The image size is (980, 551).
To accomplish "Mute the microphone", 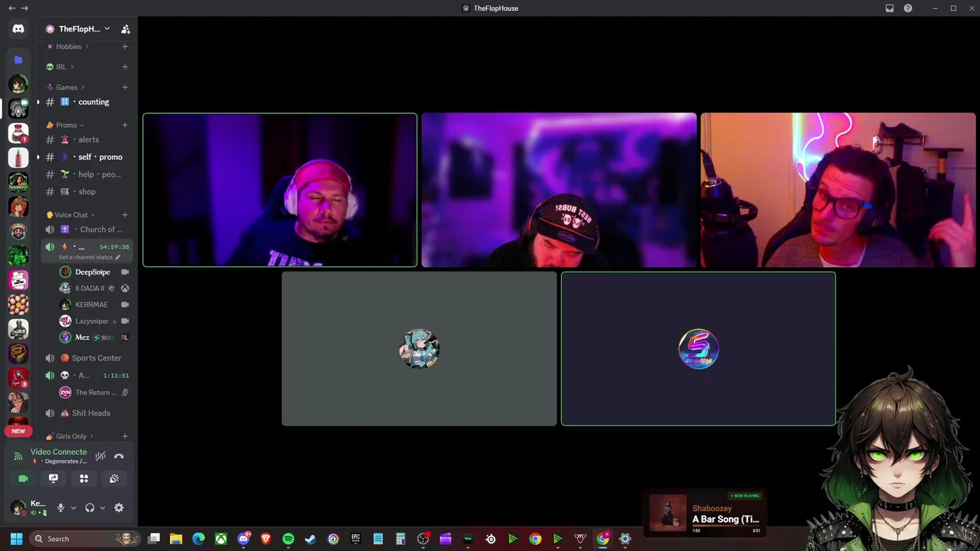I will 60,507.
